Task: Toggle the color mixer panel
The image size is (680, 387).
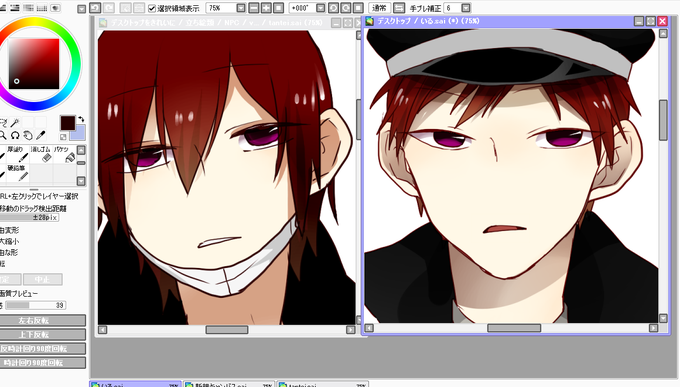Action: [28, 8]
